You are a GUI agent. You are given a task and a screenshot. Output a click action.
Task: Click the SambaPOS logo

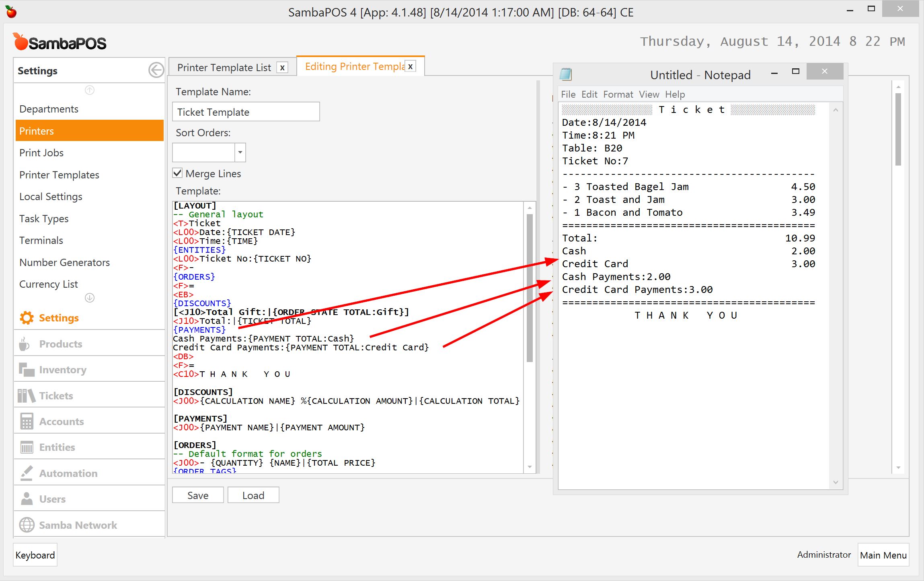pyautogui.click(x=60, y=42)
